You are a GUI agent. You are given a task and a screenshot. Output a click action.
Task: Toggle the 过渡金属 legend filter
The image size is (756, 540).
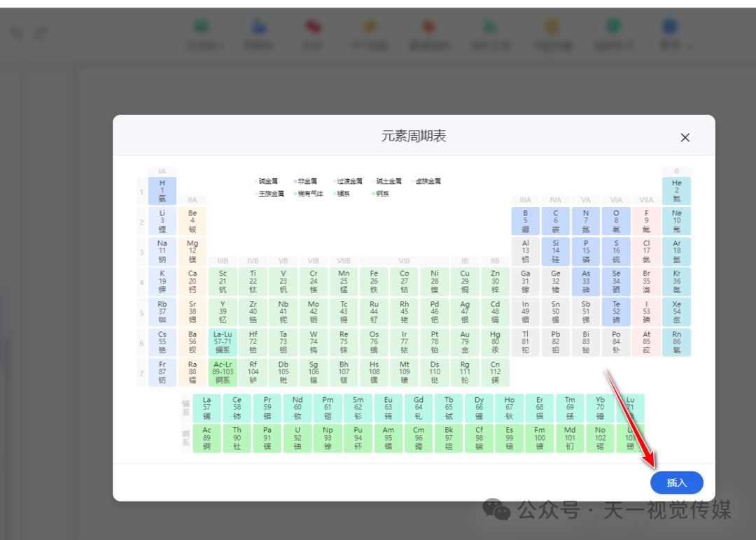coord(349,180)
